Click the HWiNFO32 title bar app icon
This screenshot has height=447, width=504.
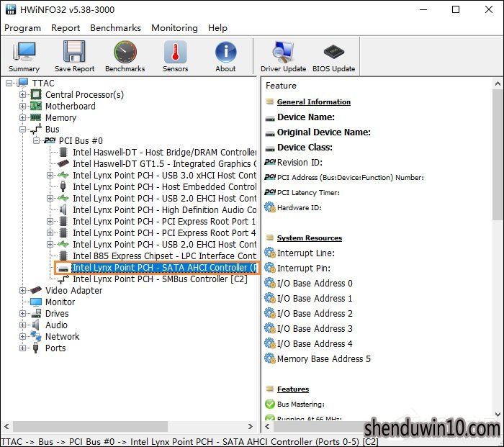coord(11,9)
